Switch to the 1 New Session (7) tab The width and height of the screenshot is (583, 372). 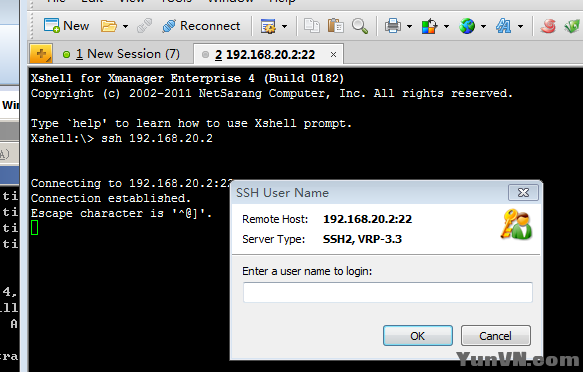click(122, 54)
